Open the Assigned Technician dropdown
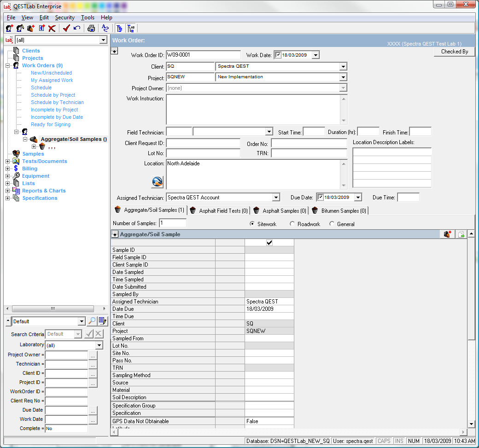This screenshot has width=479, height=448. [x=276, y=198]
